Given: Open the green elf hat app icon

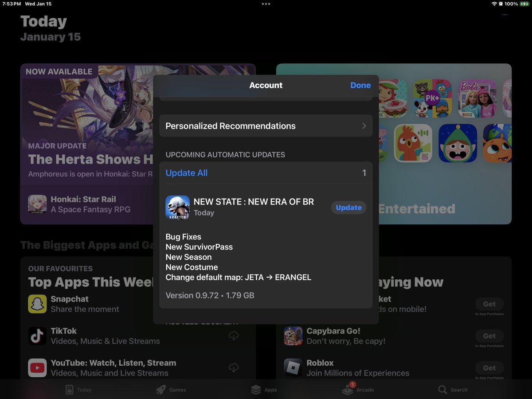Looking at the screenshot, I should click(458, 143).
